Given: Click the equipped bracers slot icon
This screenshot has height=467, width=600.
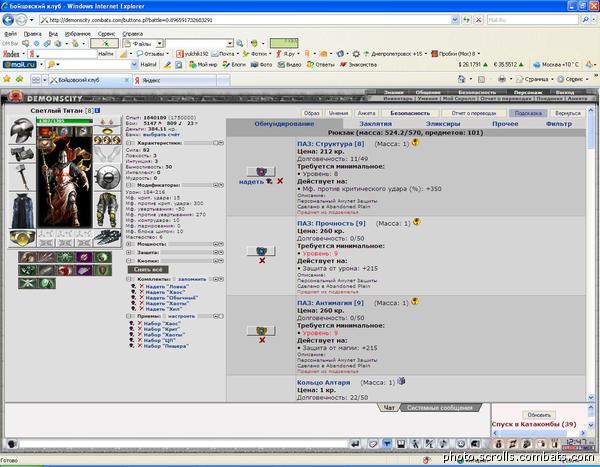Looking at the screenshot, I should click(x=22, y=154).
